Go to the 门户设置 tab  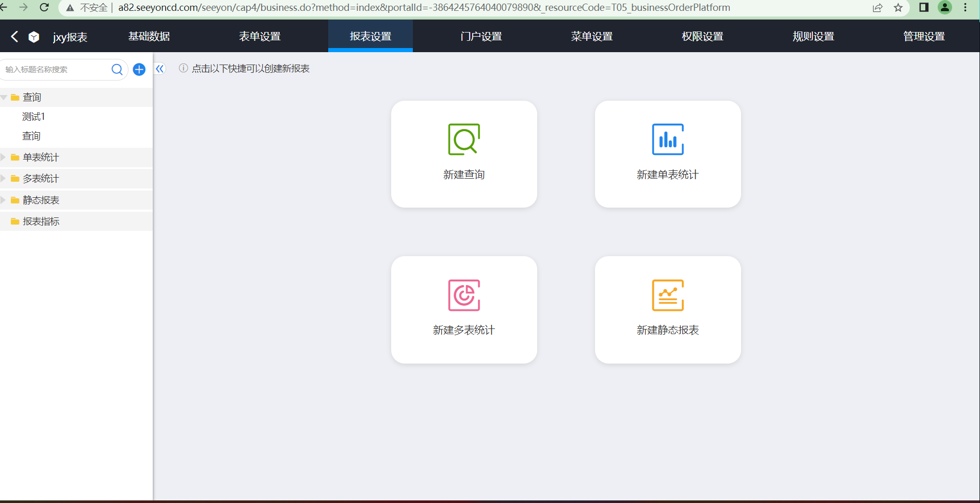(x=481, y=37)
